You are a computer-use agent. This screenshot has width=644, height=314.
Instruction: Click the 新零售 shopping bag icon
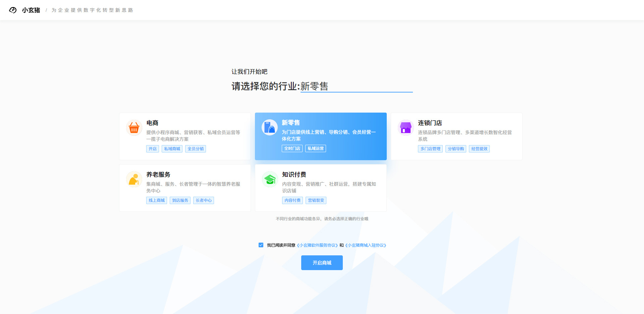(270, 127)
